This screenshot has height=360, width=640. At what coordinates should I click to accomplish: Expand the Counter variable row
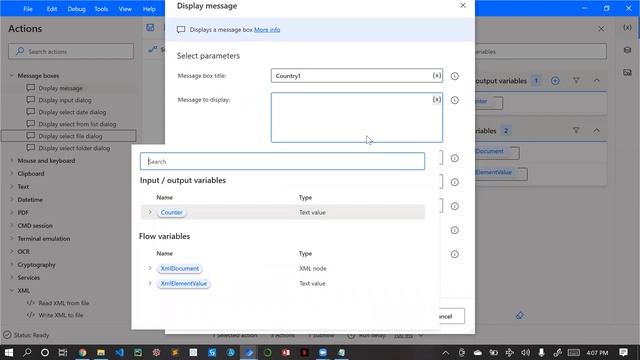[150, 212]
